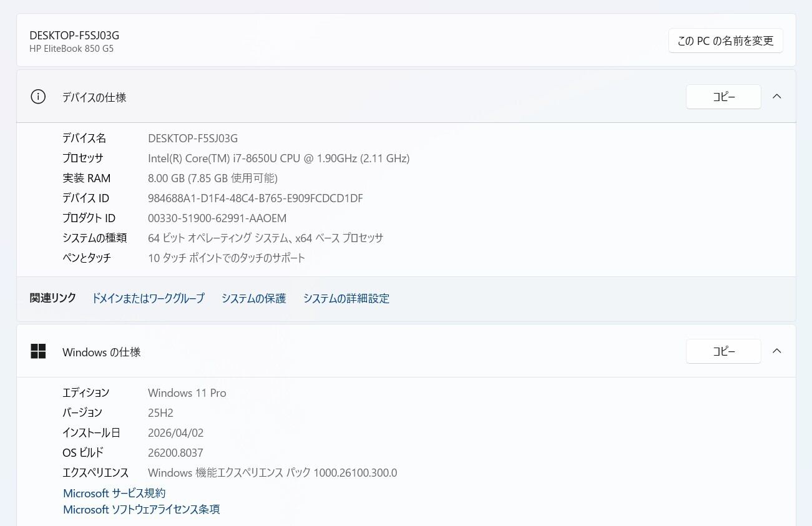Click the プロダクト ID label
This screenshot has width=812, height=526.
pos(89,218)
